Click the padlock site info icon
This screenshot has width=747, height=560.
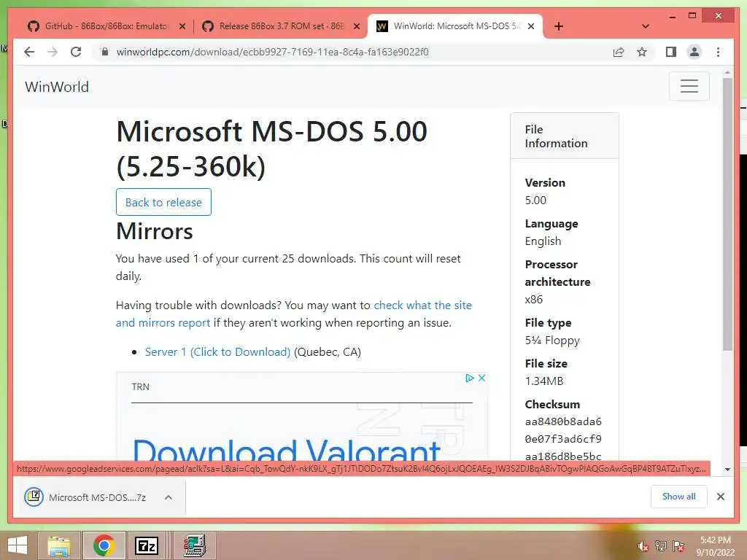point(105,52)
